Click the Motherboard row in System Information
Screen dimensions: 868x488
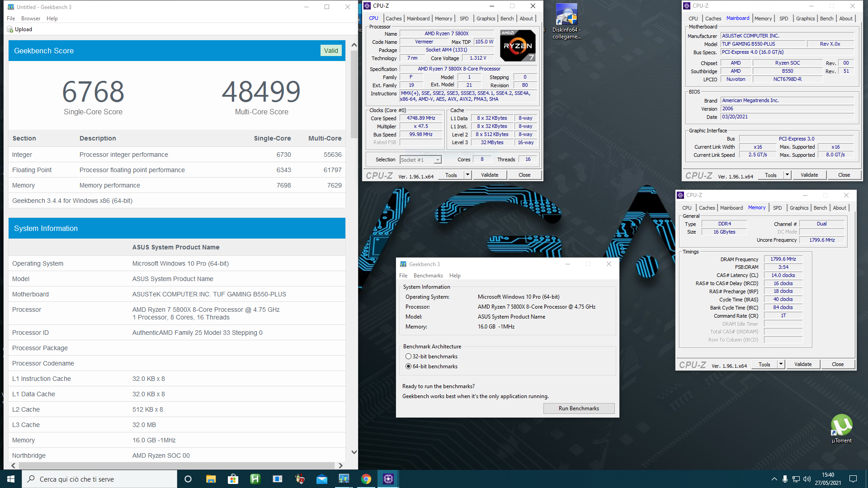(x=177, y=294)
